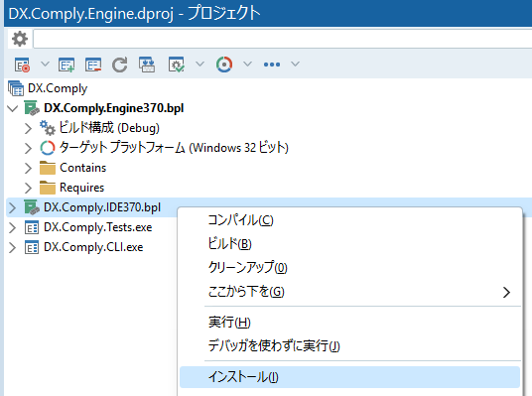Expand the DX.Comply.Tests.exe node
532x396 pixels.
point(13,227)
